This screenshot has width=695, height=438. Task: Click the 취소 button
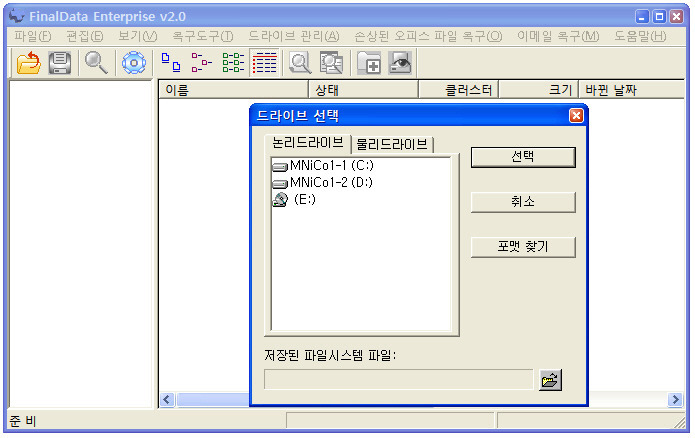point(523,202)
